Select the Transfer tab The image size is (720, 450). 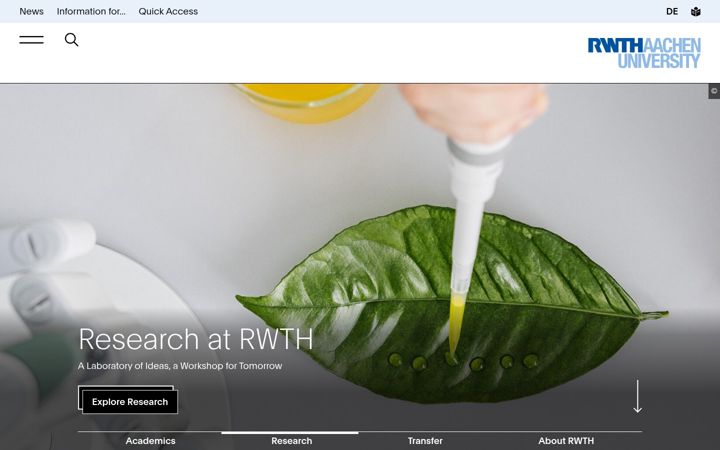point(425,441)
